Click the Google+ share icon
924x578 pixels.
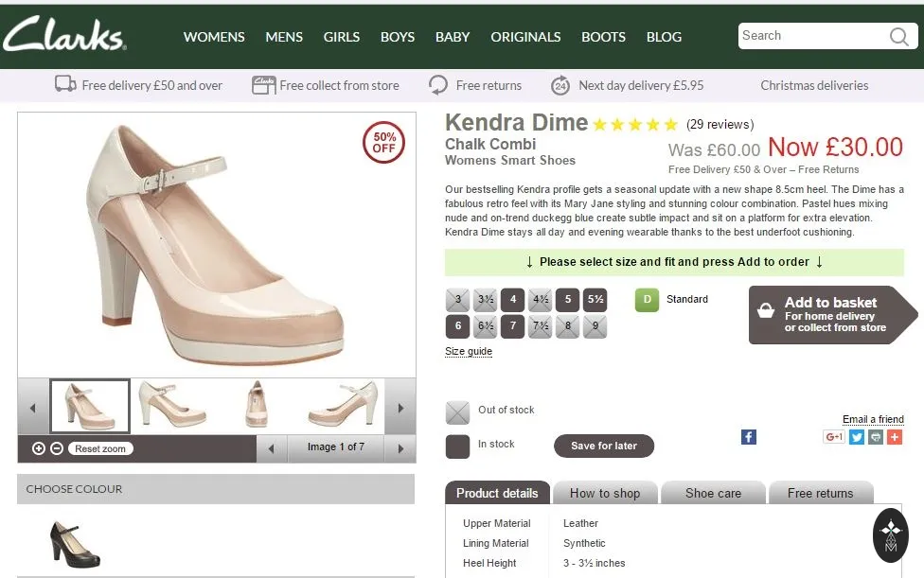coord(834,437)
